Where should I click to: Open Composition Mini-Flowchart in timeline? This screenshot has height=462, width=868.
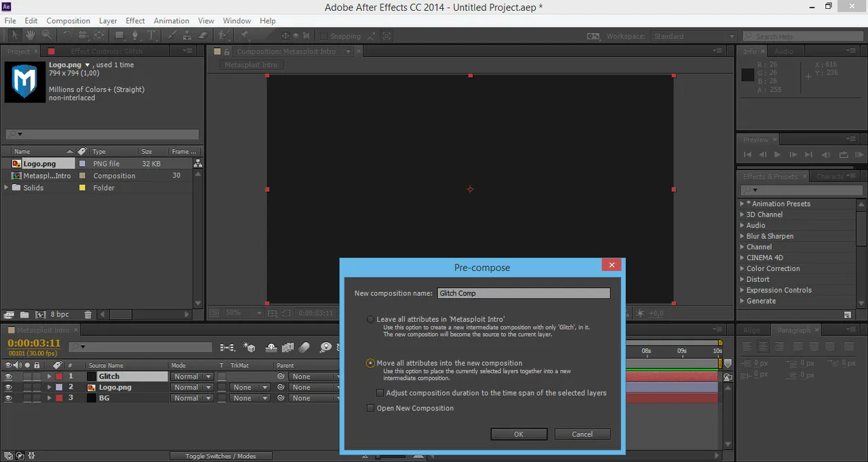228,348
